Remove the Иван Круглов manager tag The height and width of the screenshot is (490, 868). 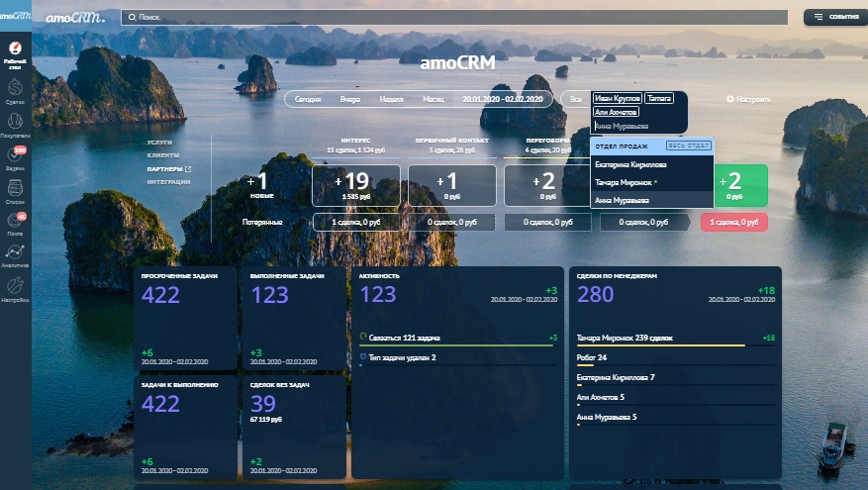[x=617, y=98]
